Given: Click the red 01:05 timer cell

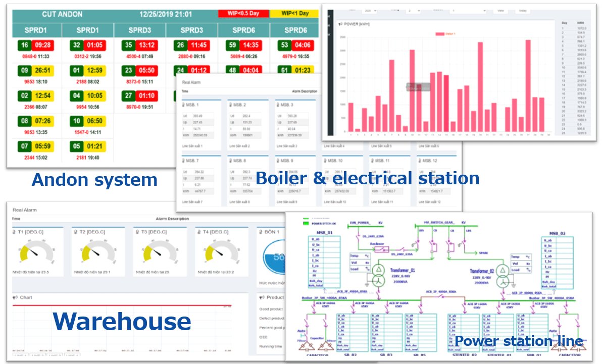Looking at the screenshot, I should click(x=94, y=45).
